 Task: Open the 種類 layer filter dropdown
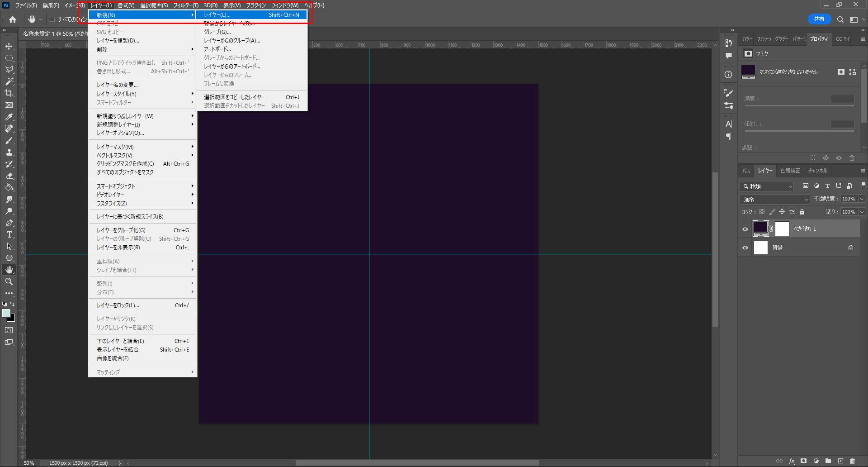767,186
